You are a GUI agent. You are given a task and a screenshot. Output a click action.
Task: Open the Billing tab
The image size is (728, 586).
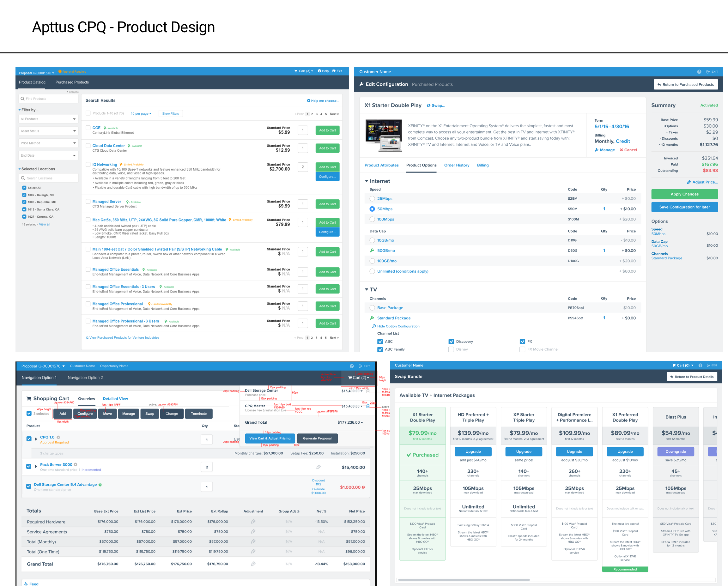(483, 166)
